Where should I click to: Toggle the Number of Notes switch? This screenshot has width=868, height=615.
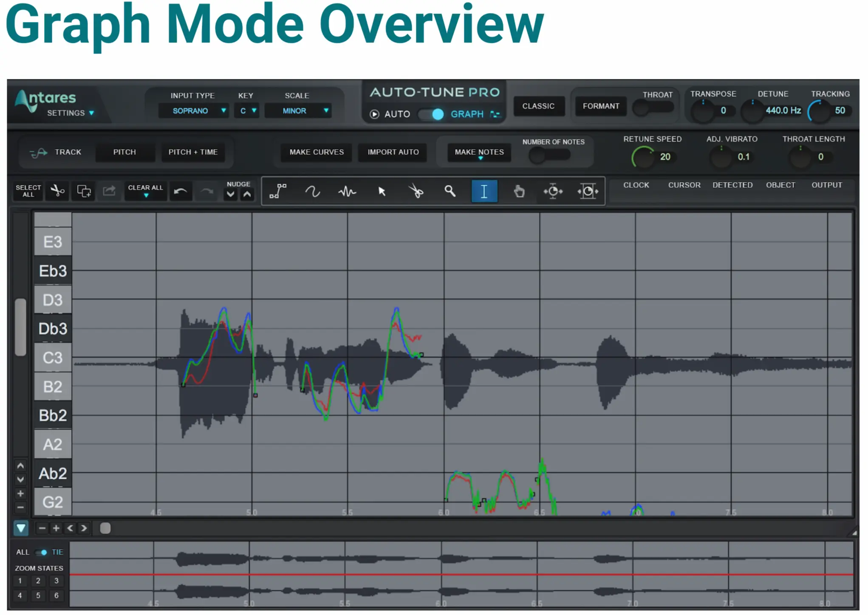pyautogui.click(x=549, y=155)
